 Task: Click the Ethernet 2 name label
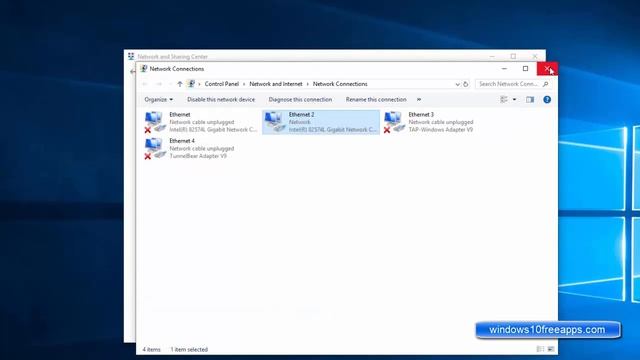pos(301,115)
